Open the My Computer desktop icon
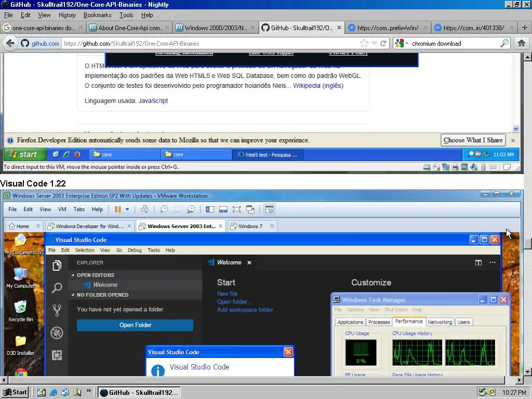This screenshot has width=532, height=399. 20,278
